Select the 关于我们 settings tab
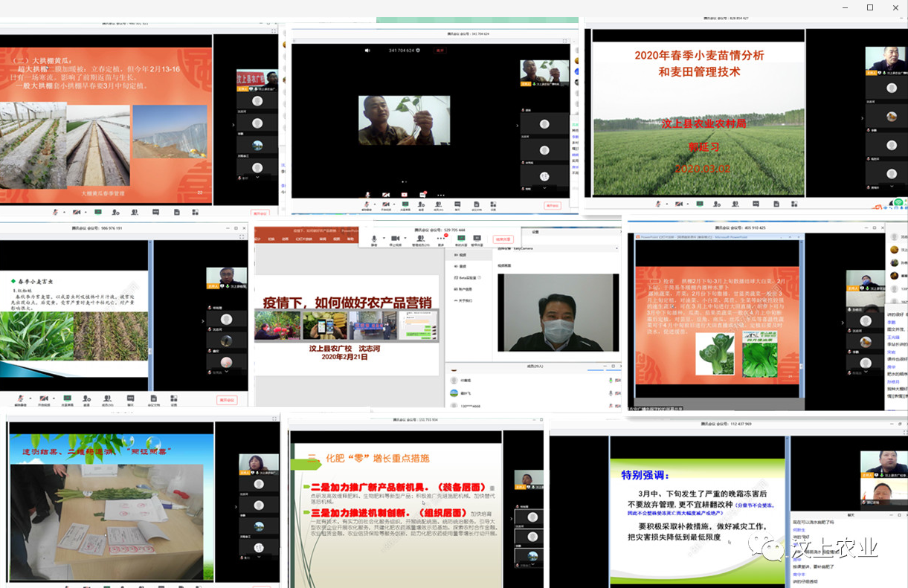 point(463,301)
